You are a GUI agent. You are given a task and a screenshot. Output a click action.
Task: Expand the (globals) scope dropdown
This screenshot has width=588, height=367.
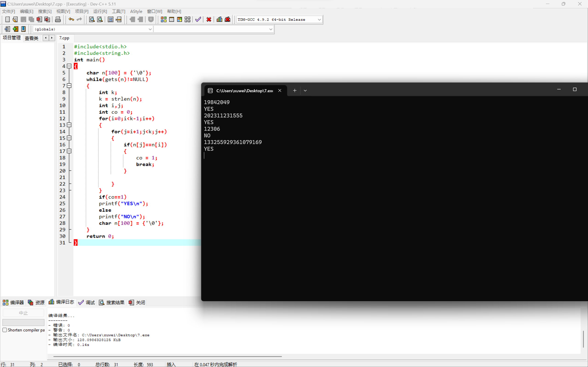(150, 29)
